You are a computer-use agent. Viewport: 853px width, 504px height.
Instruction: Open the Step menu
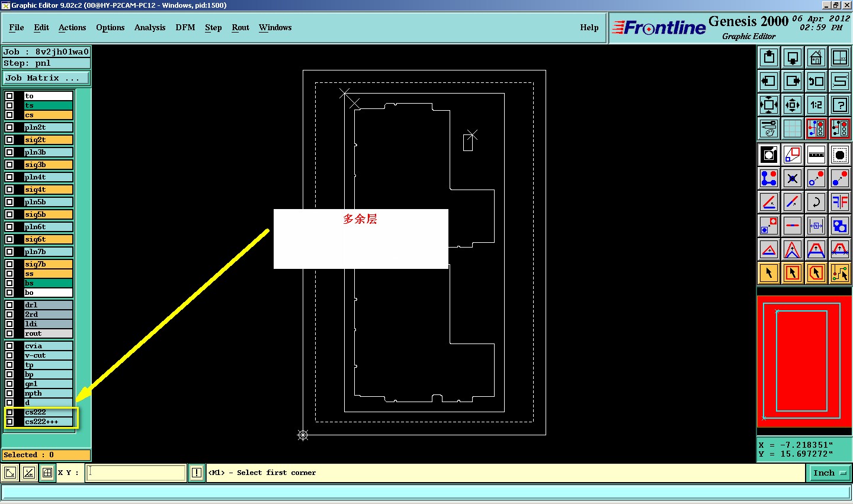tap(213, 27)
